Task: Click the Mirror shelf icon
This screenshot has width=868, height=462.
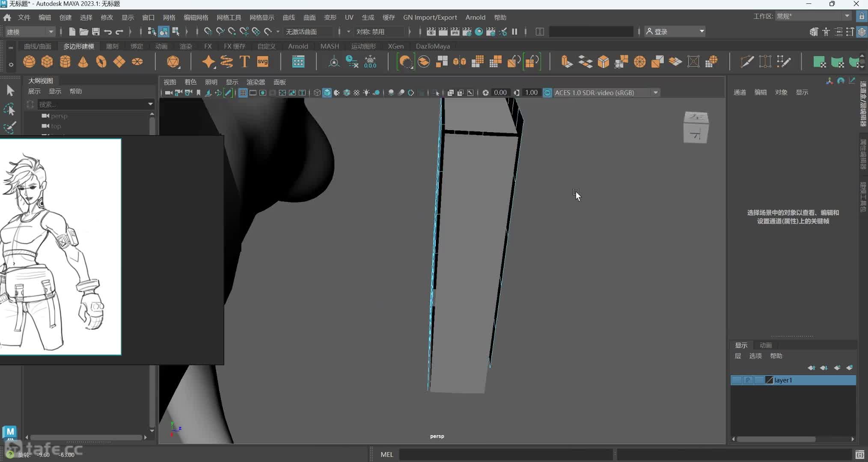Action: coord(460,62)
